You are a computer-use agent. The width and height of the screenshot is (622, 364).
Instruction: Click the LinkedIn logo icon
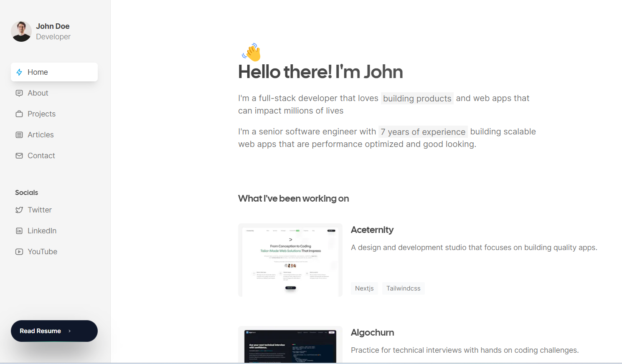[19, 231]
